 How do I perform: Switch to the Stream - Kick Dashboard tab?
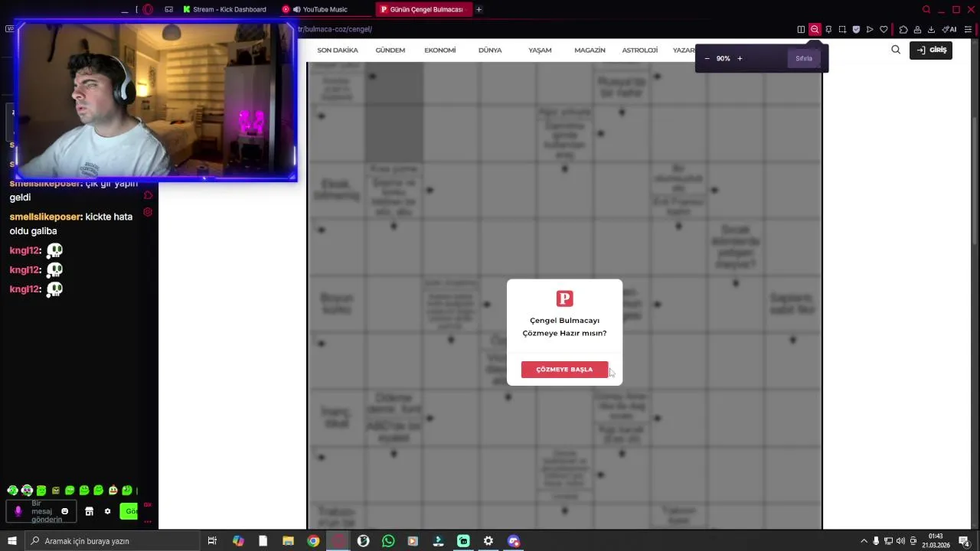(x=225, y=9)
